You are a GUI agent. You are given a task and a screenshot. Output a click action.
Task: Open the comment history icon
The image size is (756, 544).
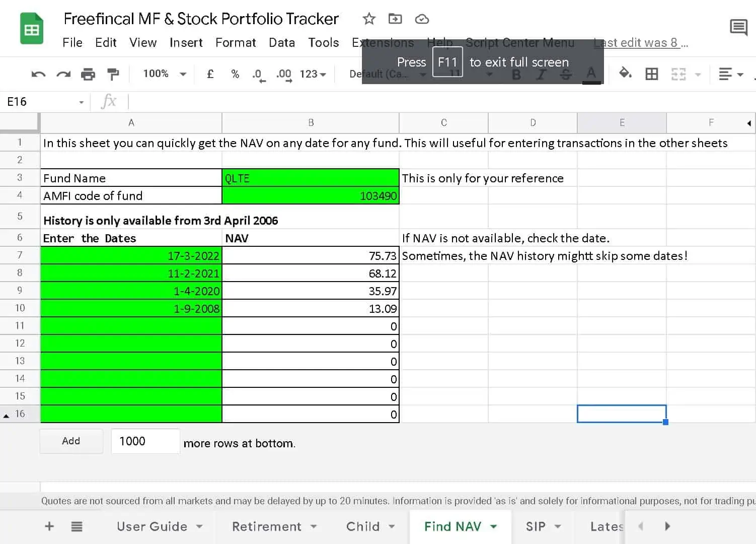[738, 27]
